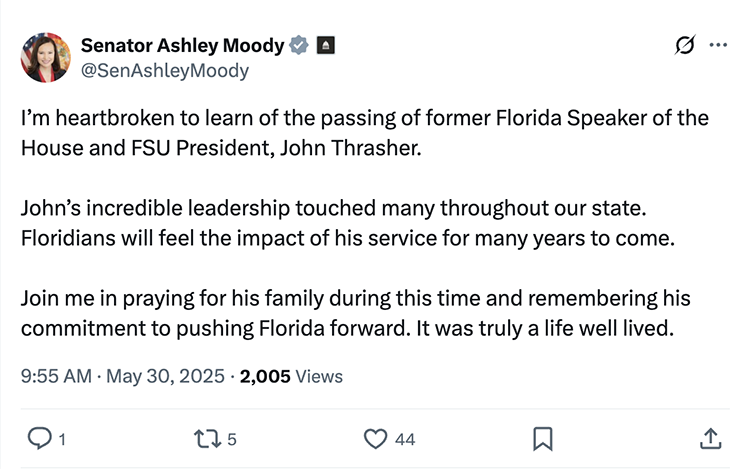Like the post with the heart icon
The image size is (750, 469).
(375, 438)
